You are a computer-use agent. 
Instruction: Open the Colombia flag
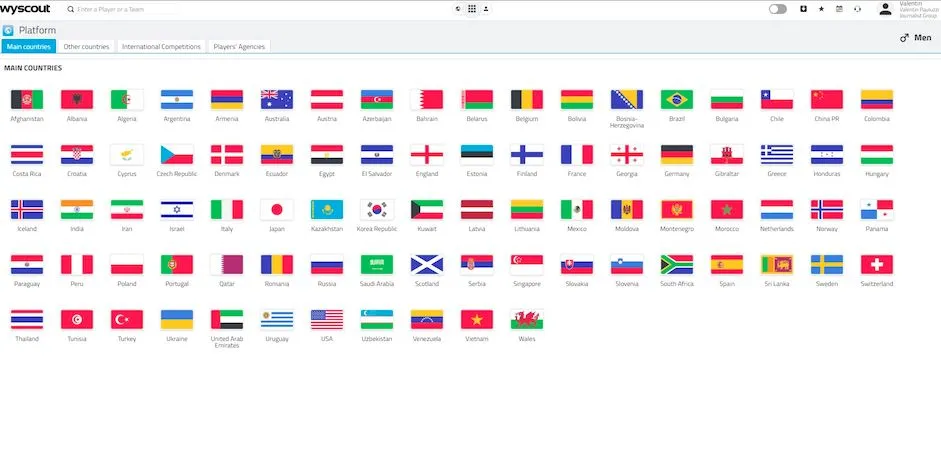click(x=877, y=100)
